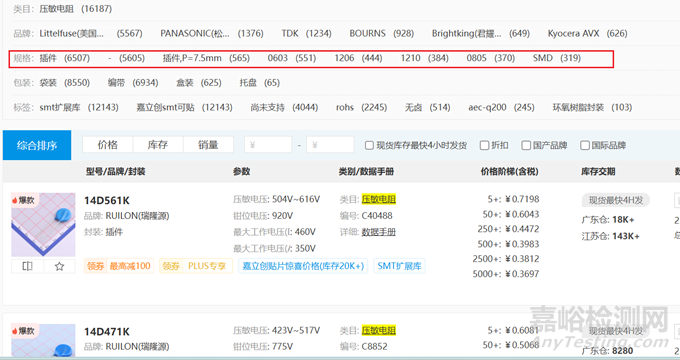
Task: Select part number C40488 text
Action: pos(377,216)
